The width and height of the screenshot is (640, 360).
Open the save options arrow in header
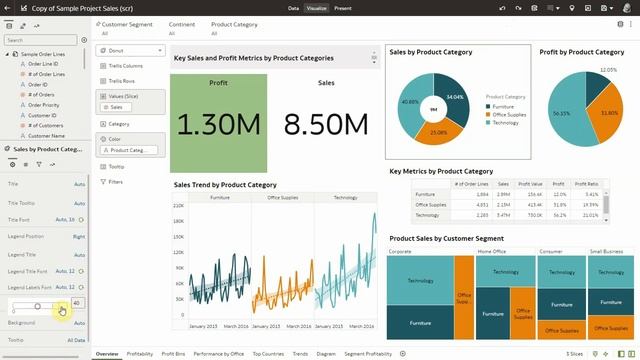(x=611, y=8)
